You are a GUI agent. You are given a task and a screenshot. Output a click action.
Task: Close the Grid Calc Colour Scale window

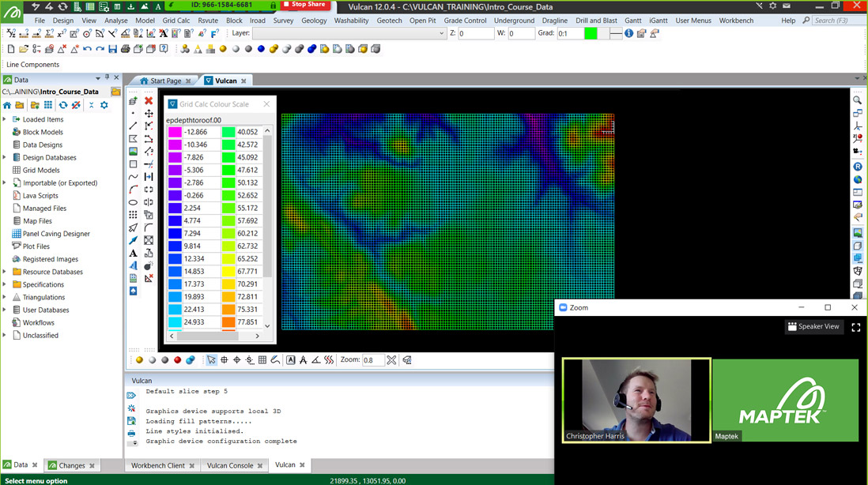click(x=267, y=104)
